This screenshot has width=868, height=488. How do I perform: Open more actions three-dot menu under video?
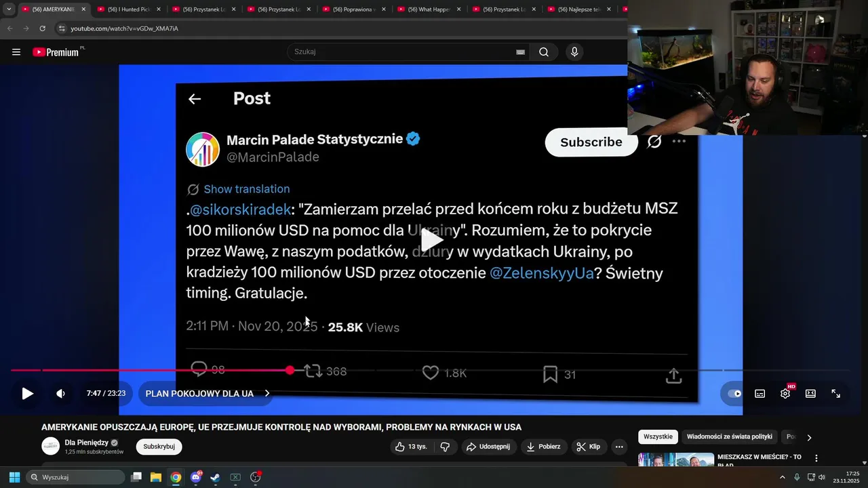pos(618,447)
